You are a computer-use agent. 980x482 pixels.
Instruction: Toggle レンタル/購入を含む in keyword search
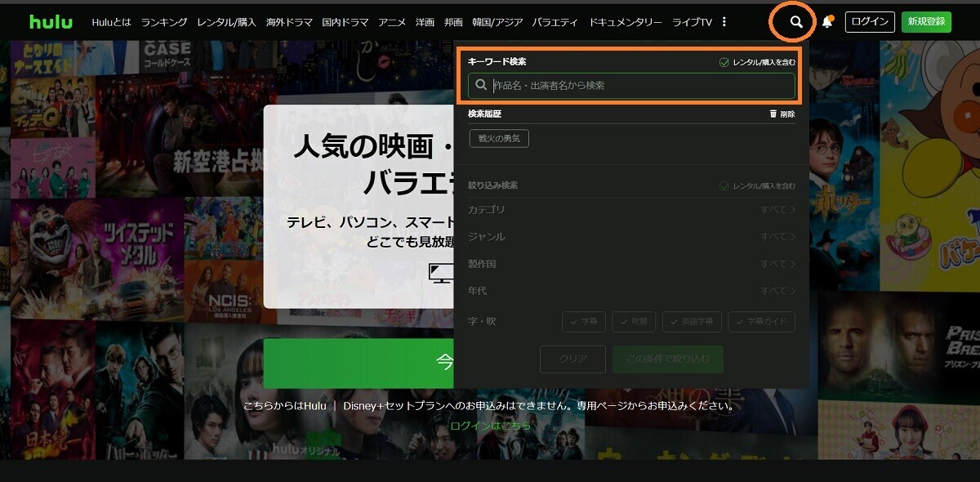pyautogui.click(x=757, y=62)
